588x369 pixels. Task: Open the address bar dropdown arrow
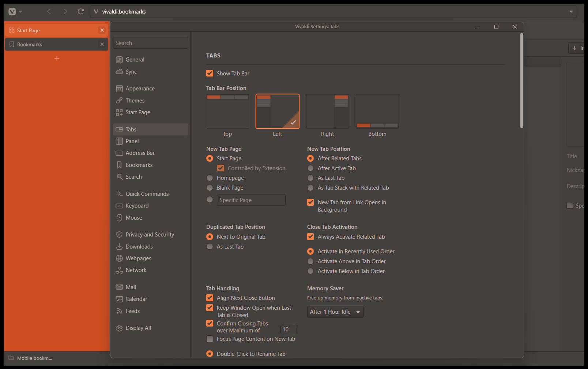(x=571, y=12)
